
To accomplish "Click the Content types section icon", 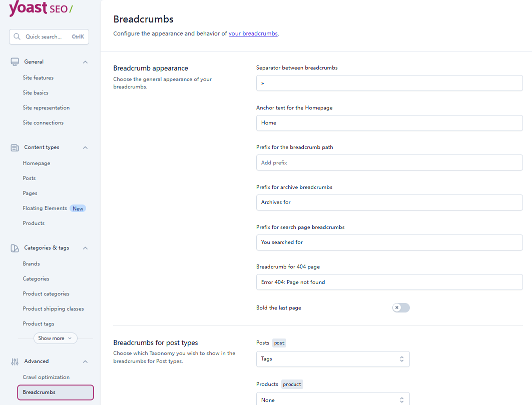I will [x=15, y=147].
